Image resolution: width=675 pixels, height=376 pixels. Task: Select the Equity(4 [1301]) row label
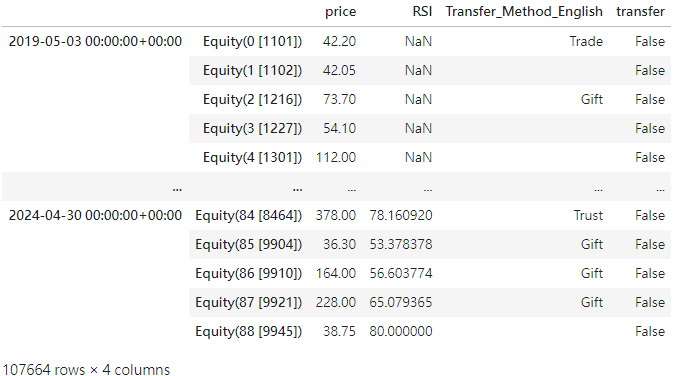[x=252, y=158]
